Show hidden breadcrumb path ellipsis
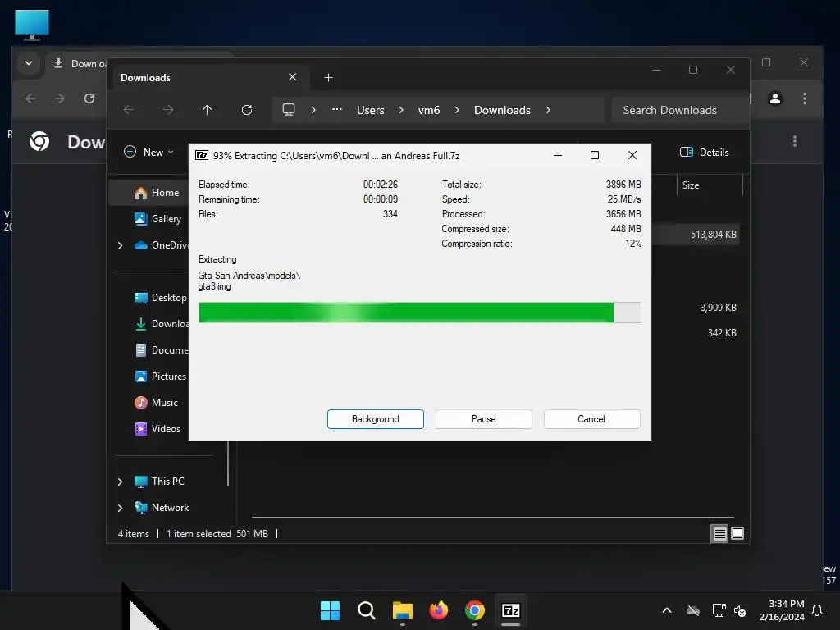Image resolution: width=840 pixels, height=630 pixels. coord(337,109)
